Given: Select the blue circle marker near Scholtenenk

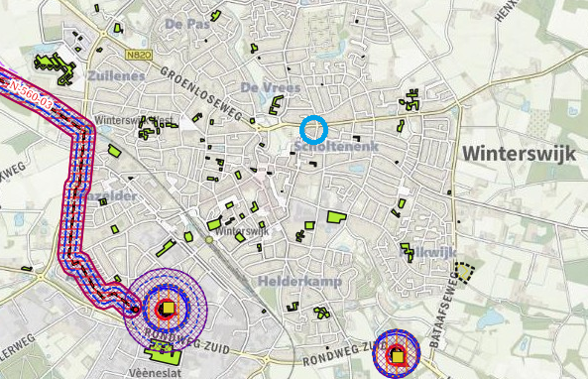Looking at the screenshot, I should (314, 130).
